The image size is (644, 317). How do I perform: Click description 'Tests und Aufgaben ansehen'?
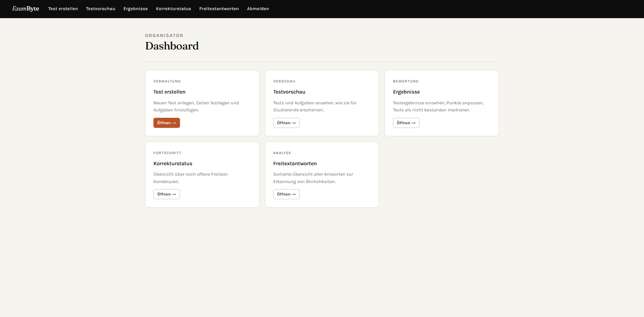click(315, 106)
